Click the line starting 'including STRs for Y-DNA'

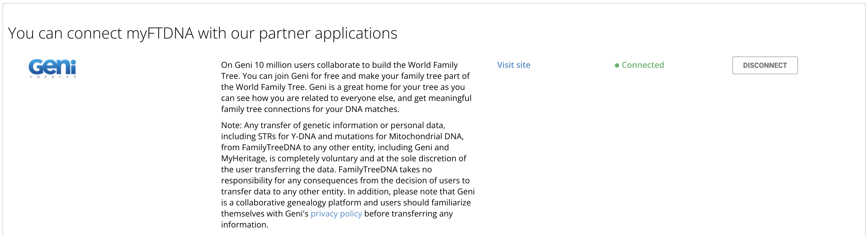[x=342, y=136]
